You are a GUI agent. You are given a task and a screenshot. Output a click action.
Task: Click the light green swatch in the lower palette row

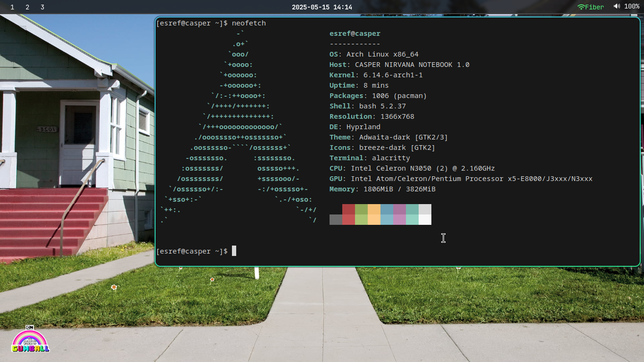pos(361,220)
